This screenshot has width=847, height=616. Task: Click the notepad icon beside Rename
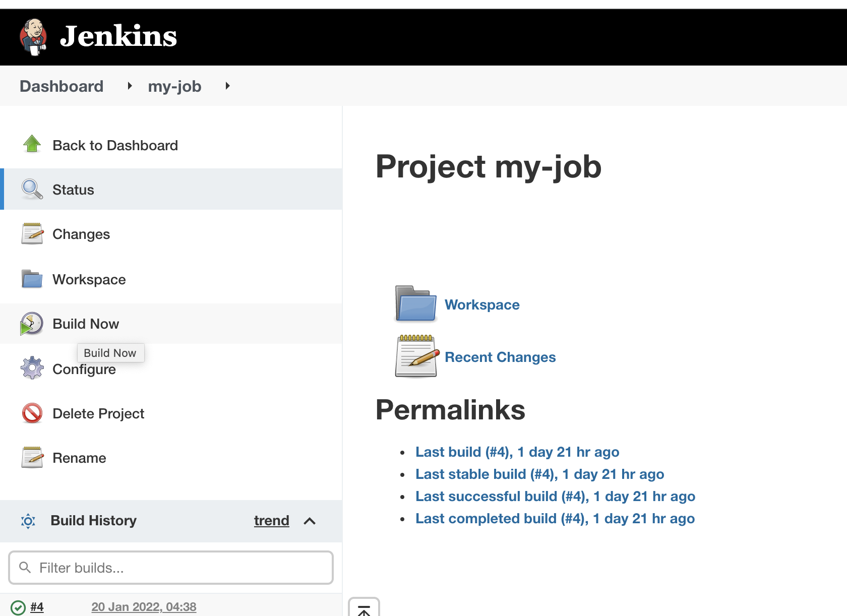click(32, 457)
